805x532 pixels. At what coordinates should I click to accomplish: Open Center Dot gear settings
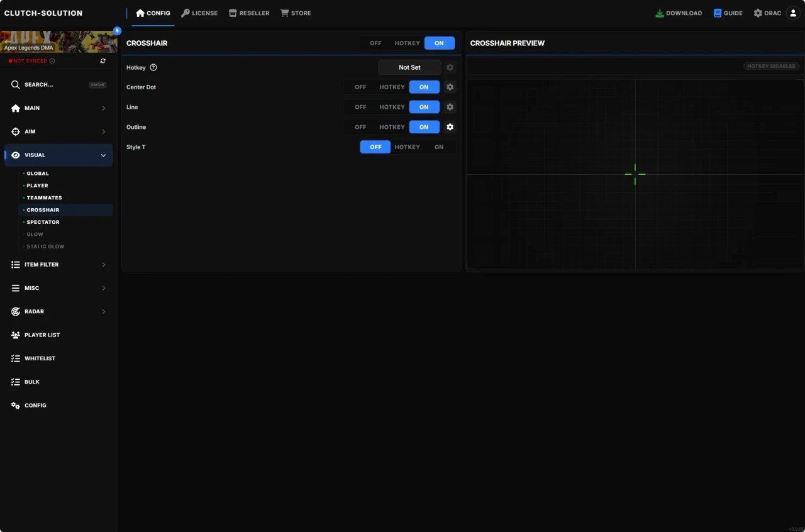(450, 87)
